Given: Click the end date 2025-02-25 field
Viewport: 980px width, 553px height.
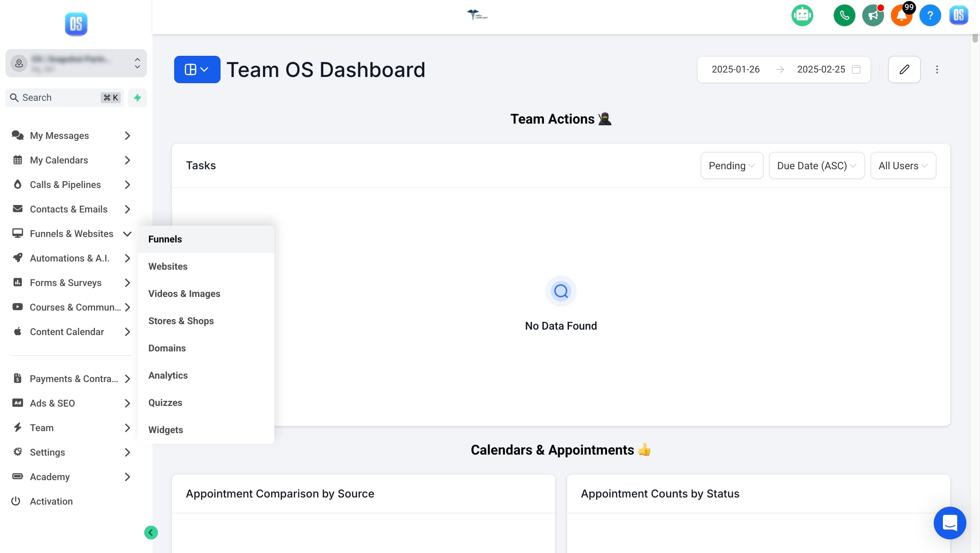Looking at the screenshot, I should (821, 69).
